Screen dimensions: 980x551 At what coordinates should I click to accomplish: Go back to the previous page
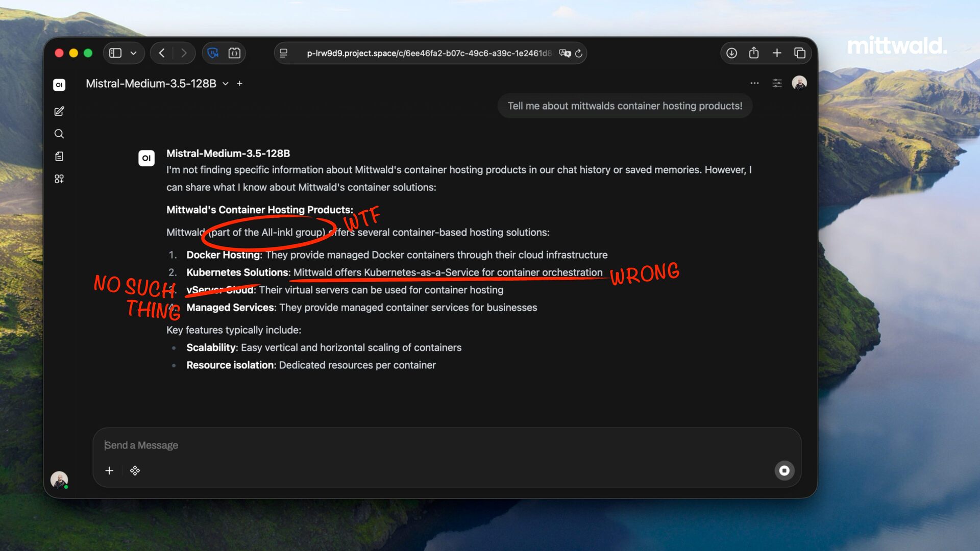[162, 53]
